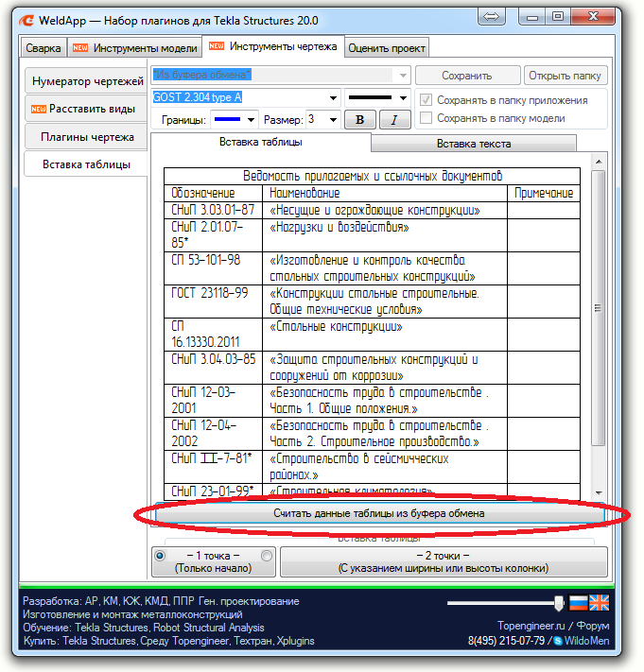Click the double-arrow widen window button
This screenshot has height=672, width=644.
click(492, 17)
